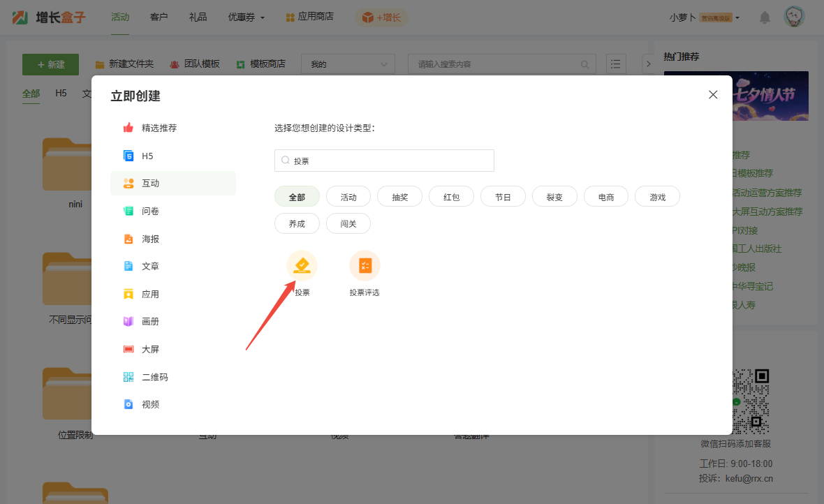This screenshot has height=504, width=824.
Task: Open the 应用商店 menu item
Action: click(x=309, y=17)
